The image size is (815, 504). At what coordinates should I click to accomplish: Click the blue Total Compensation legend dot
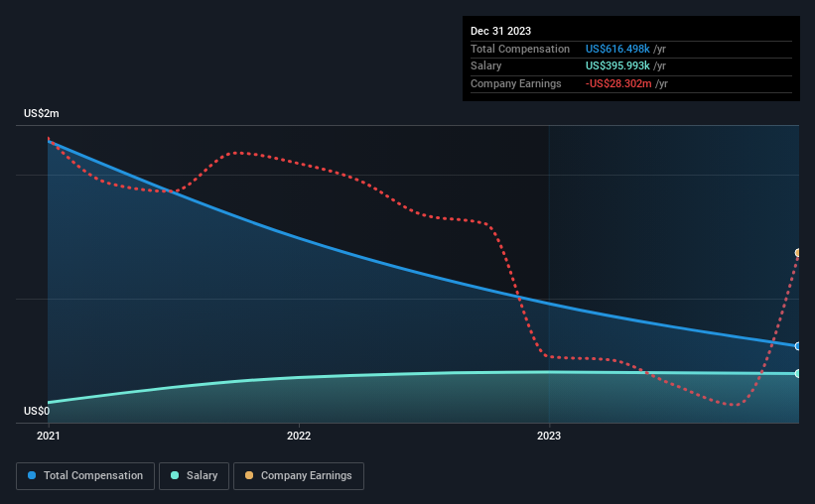click(32, 475)
